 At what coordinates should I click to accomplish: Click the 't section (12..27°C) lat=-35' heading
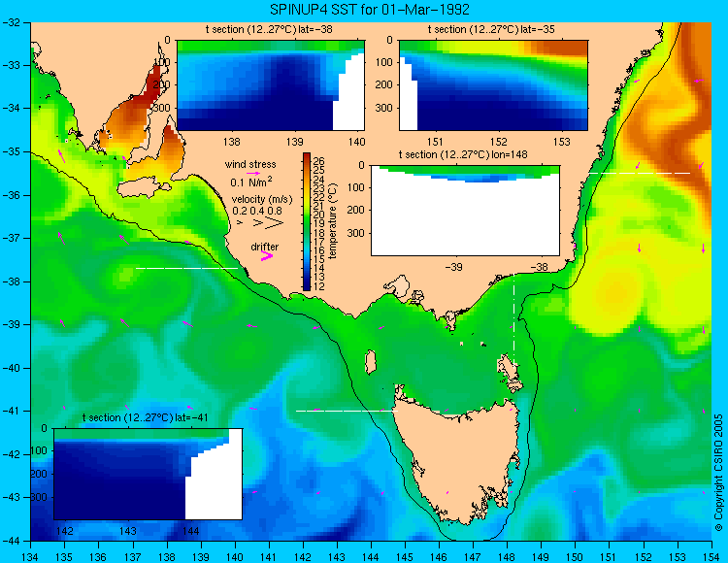click(x=491, y=30)
